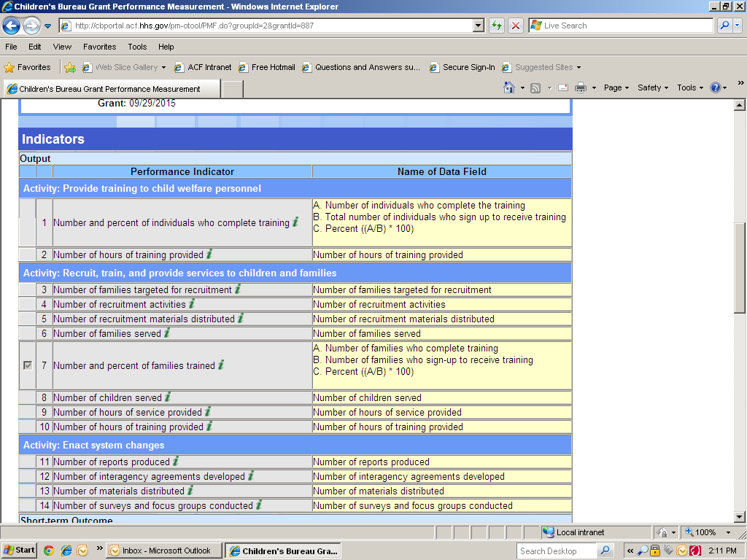Click the red Stop loading button
This screenshot has width=747, height=560.
click(x=516, y=26)
